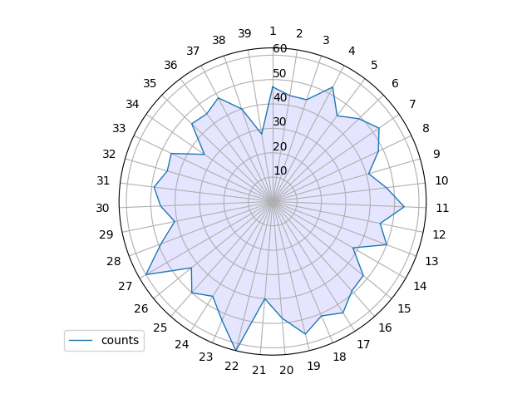The height and width of the screenshot is (399, 532).
Task: Click the angular label '11'
Action: point(442,208)
